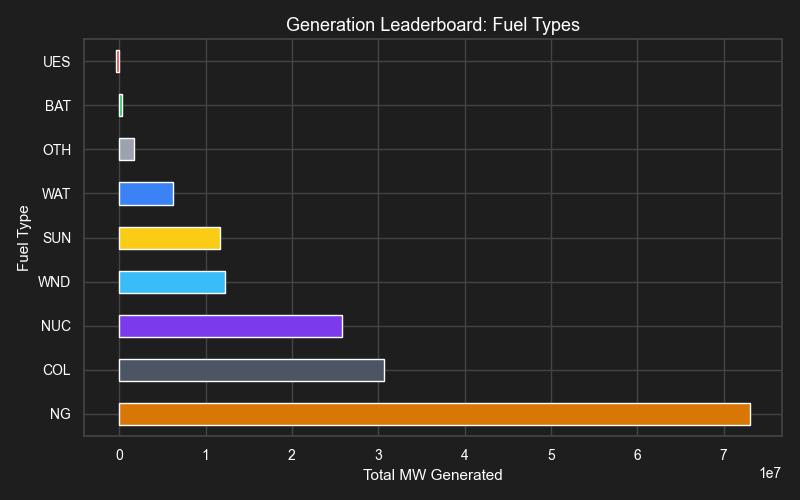
Task: Click the chart title Generation Leaderboard: Fuel Types
Action: (433, 24)
